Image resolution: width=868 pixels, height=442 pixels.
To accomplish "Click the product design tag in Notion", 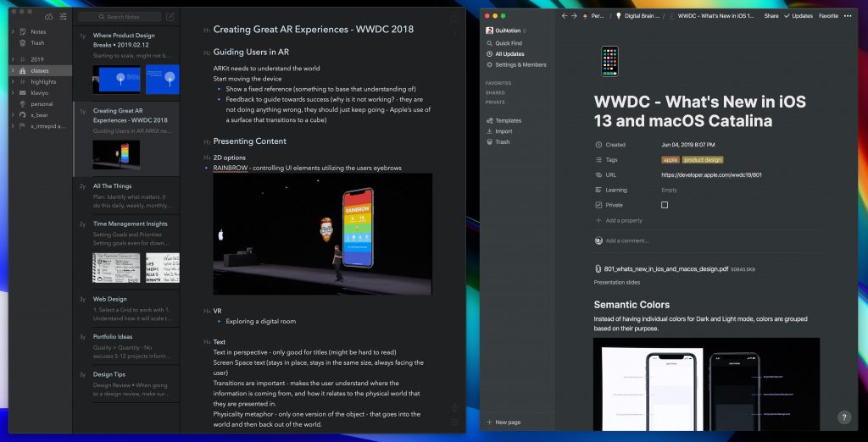I will pos(703,160).
